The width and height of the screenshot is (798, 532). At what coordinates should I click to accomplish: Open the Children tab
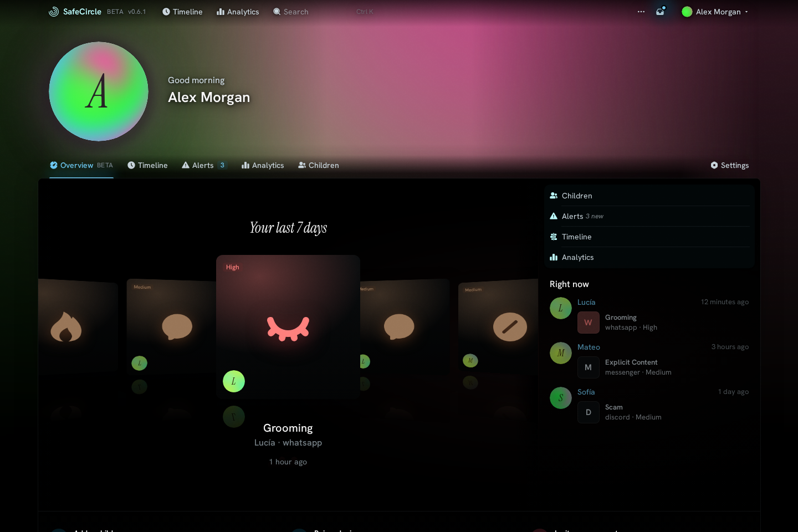click(319, 165)
